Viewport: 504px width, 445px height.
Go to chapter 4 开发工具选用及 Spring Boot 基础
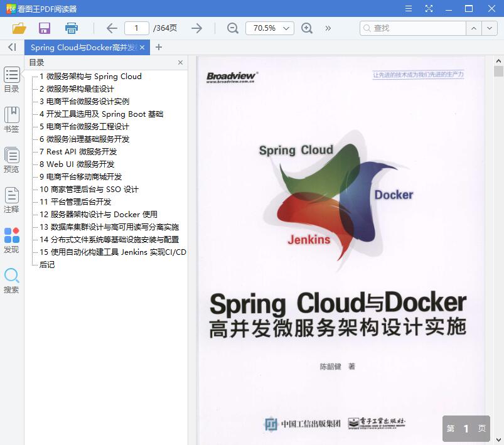(101, 114)
